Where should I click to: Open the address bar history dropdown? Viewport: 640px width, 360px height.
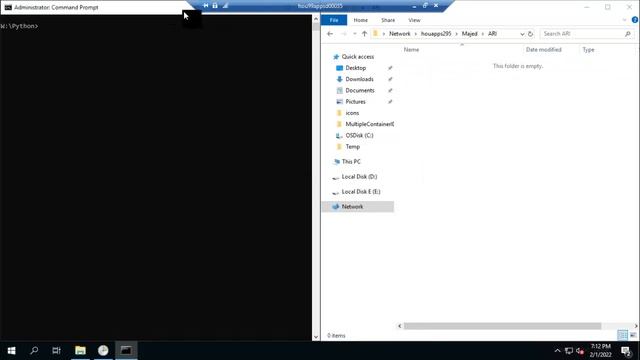pyautogui.click(x=522, y=34)
